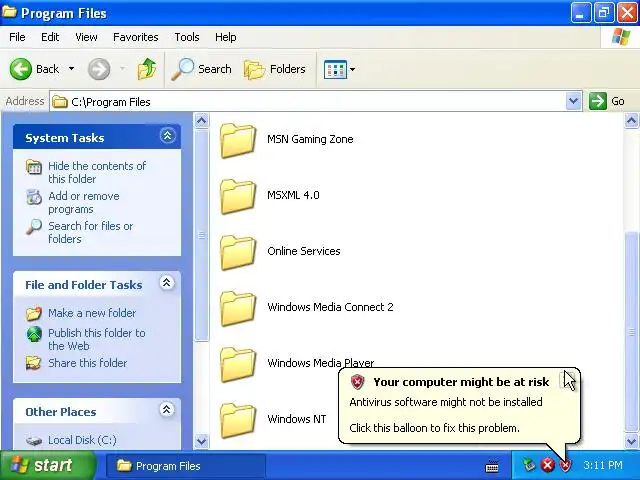Click the grayed Forward arrow button
The image size is (640, 480).
[99, 69]
